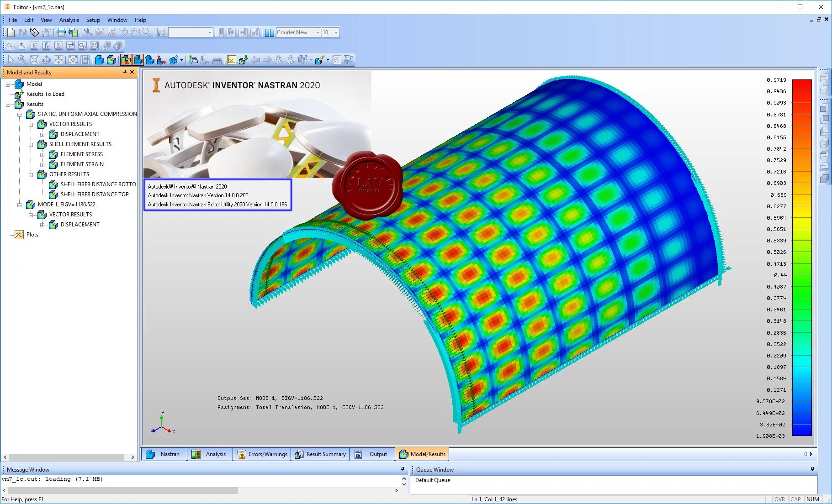Click the tab strip scroll-right arrow
Image resolution: width=832 pixels, height=504 pixels.
click(811, 454)
